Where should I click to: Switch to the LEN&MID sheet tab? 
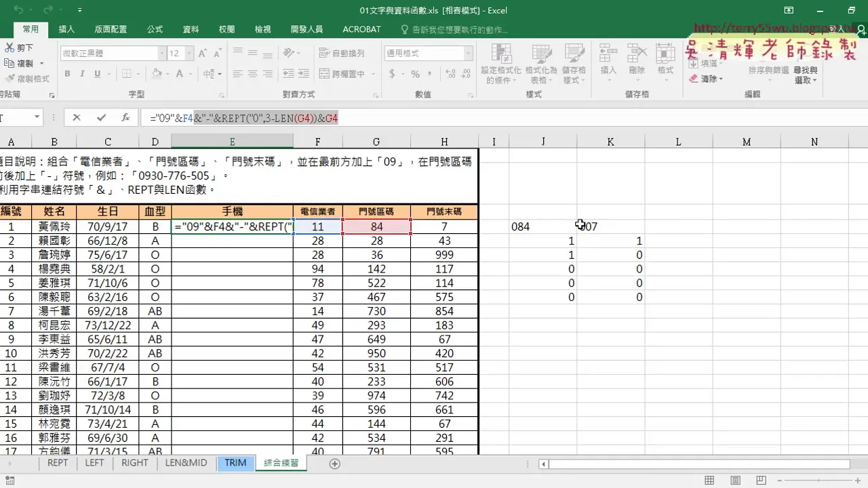coord(186,463)
